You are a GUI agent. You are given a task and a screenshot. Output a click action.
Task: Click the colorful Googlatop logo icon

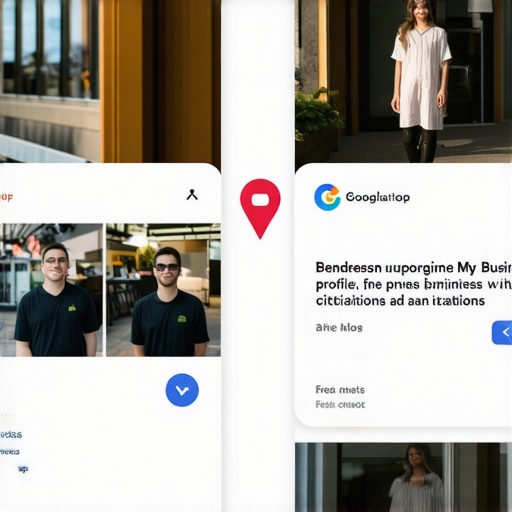[327, 197]
